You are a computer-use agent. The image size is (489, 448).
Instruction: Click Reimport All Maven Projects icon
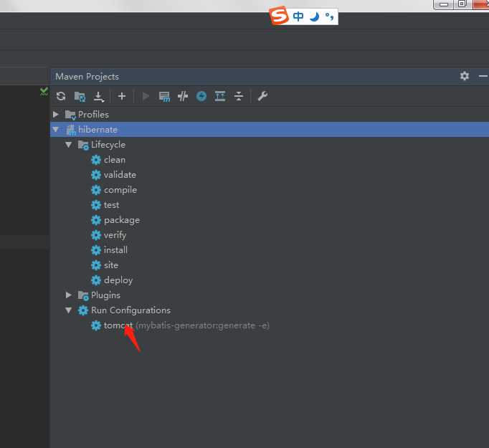[61, 96]
